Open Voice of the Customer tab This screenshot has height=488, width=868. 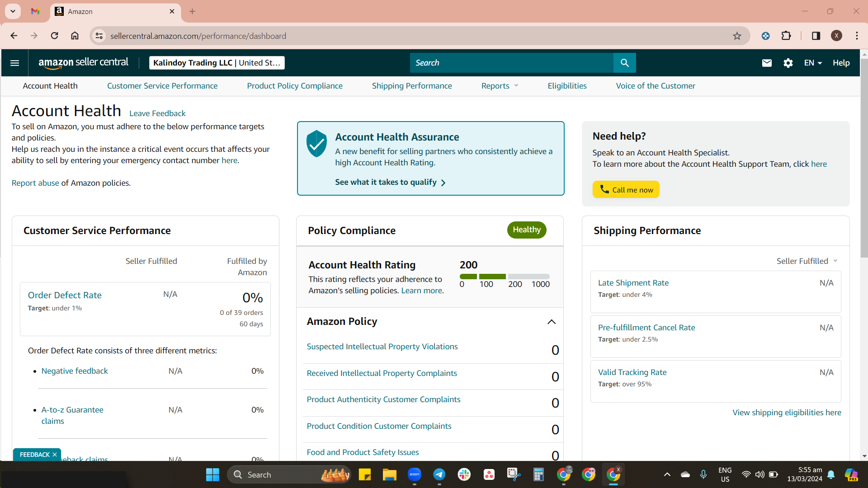pyautogui.click(x=656, y=86)
